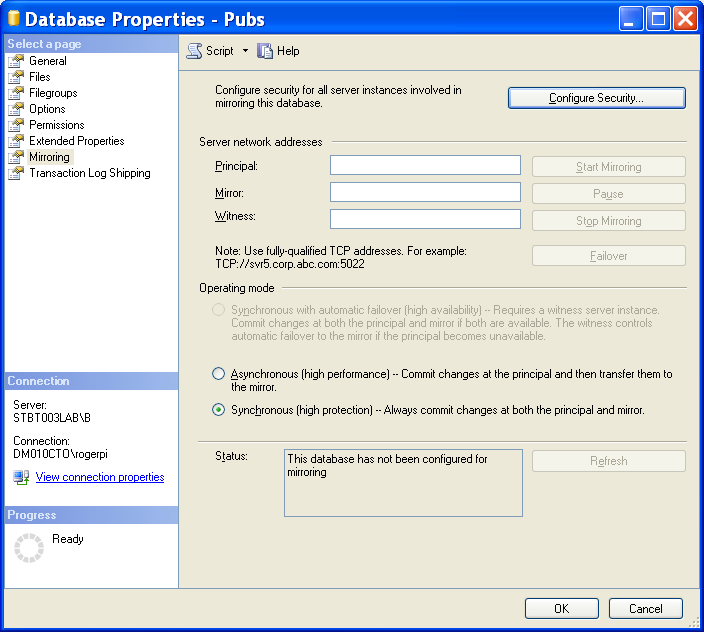Click the Options page icon
This screenshot has height=632, width=704.
(16, 109)
